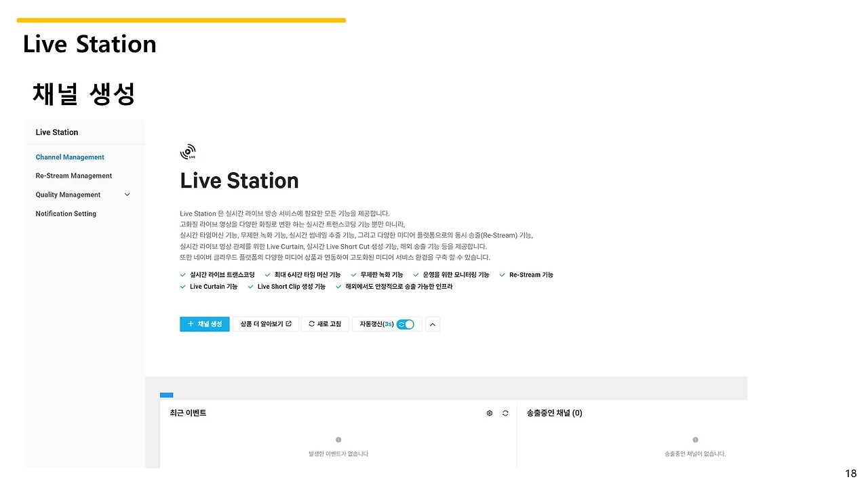868x488 pixels.
Task: Click the refresh icon in 최근 이벤트 panel
Action: click(x=505, y=413)
